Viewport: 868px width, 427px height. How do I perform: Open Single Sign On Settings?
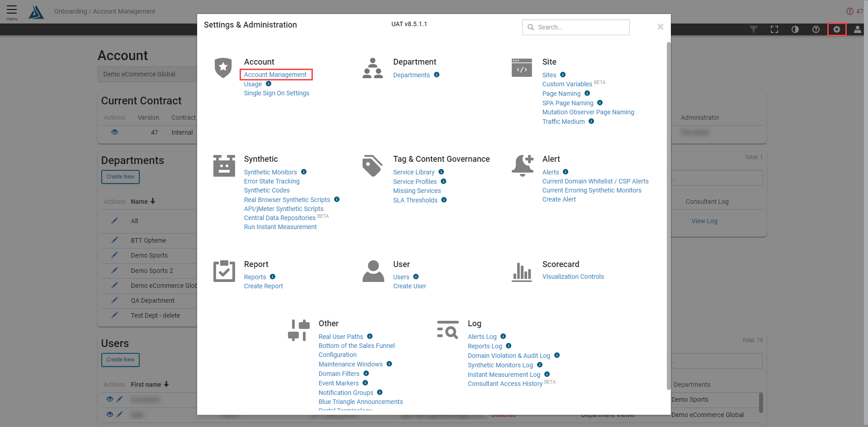pyautogui.click(x=277, y=93)
